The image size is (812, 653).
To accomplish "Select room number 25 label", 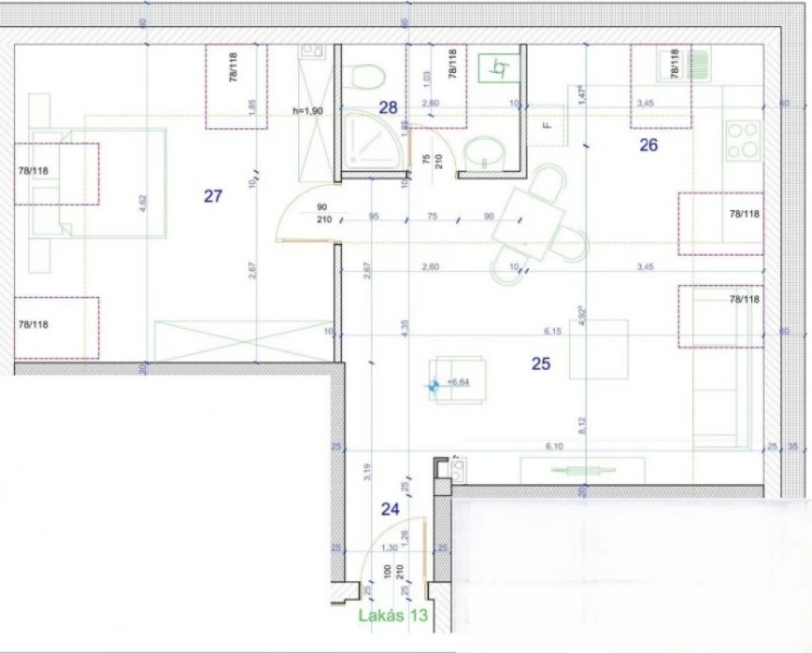I will tap(541, 364).
